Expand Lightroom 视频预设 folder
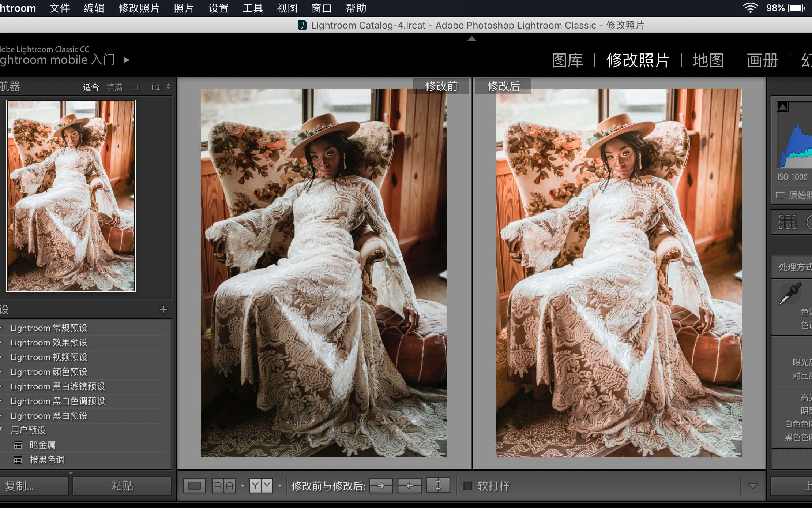 click(1, 357)
